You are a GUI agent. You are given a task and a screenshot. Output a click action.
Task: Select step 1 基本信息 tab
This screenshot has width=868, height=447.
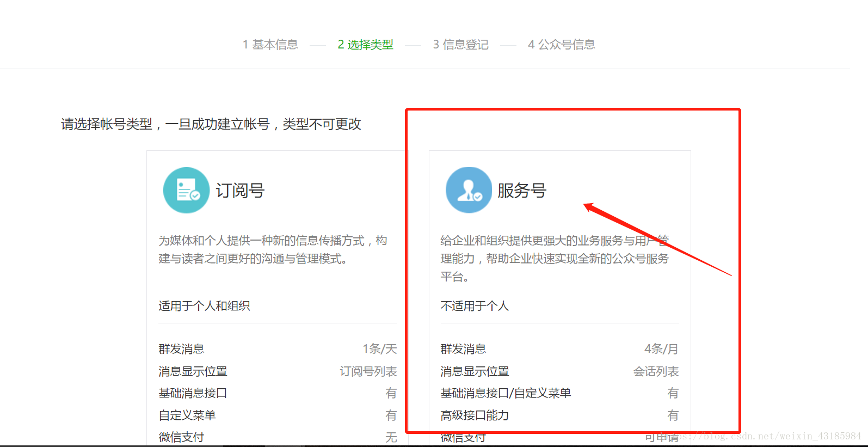pos(270,45)
